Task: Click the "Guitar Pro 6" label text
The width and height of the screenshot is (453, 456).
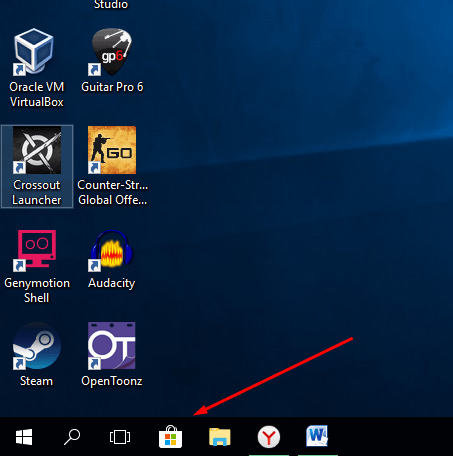Action: pyautogui.click(x=112, y=87)
